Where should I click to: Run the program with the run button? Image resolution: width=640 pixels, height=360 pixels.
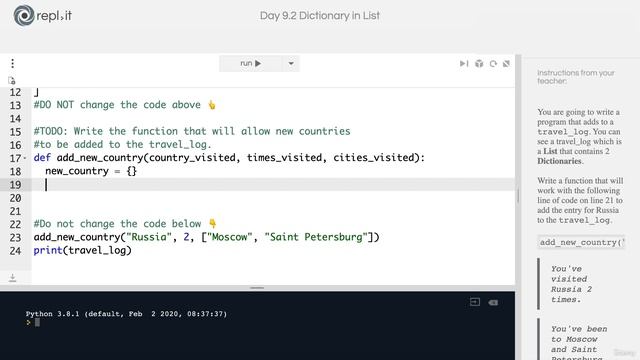251,63
